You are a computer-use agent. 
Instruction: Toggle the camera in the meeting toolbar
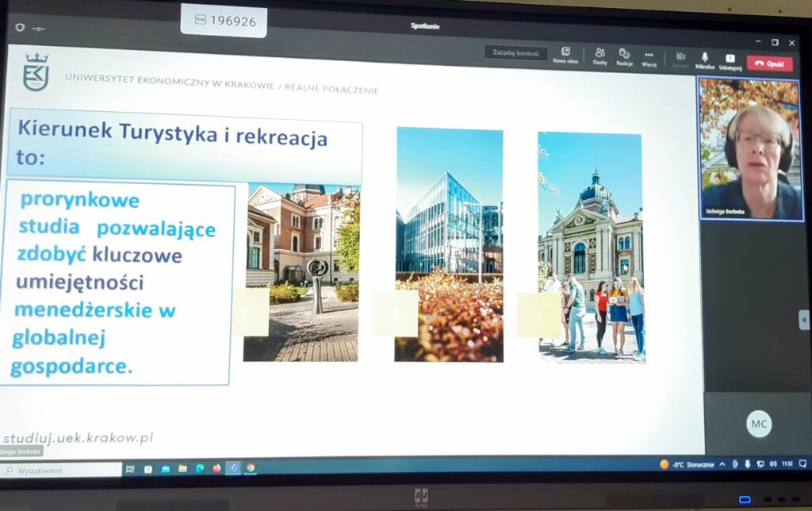click(x=680, y=59)
